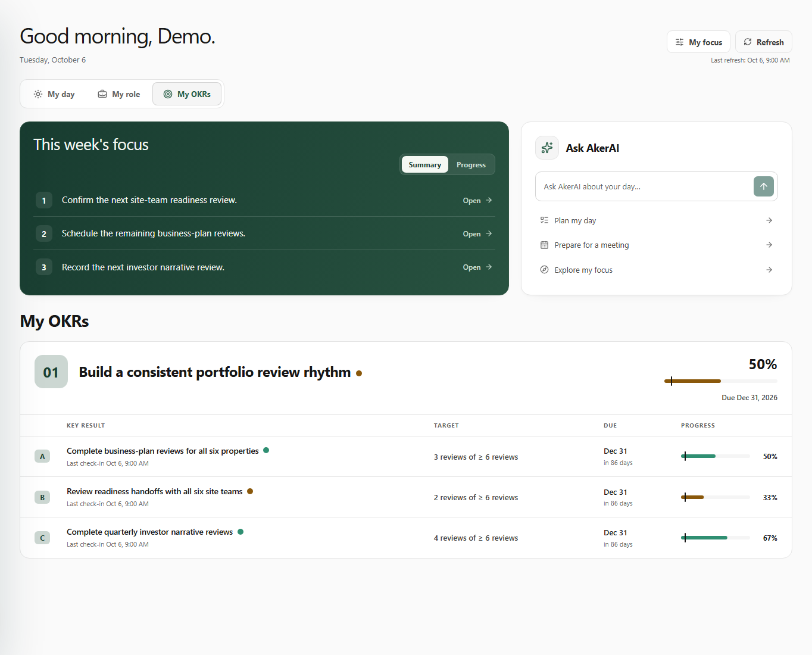The width and height of the screenshot is (812, 655).
Task: Click the 50% progress bar for business-plan reviews
Action: click(x=716, y=456)
